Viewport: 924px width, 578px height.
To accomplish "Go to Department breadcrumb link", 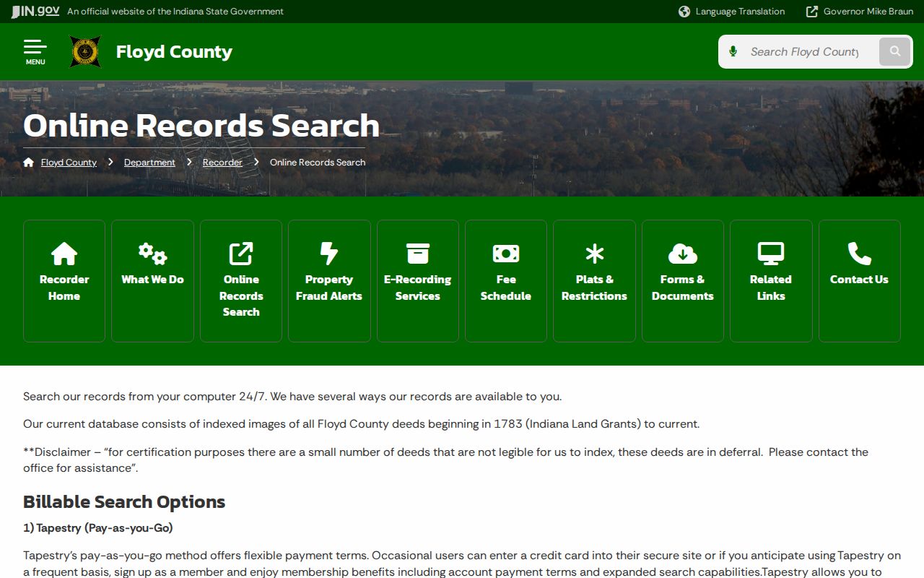I will point(149,163).
